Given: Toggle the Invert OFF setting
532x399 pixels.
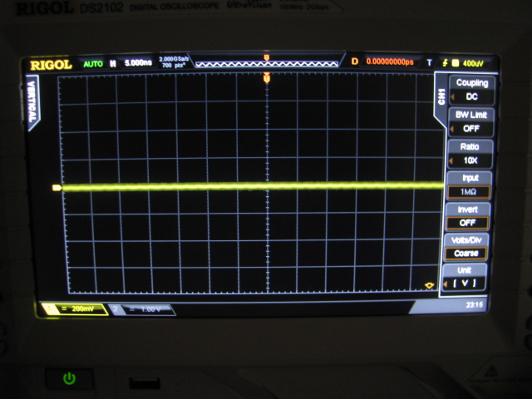Looking at the screenshot, I should [x=467, y=216].
